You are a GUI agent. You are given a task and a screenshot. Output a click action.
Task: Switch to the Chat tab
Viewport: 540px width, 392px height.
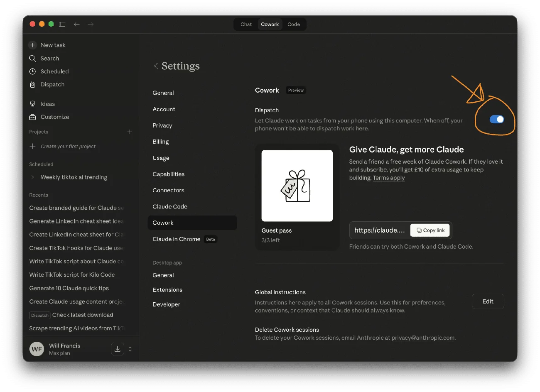246,24
